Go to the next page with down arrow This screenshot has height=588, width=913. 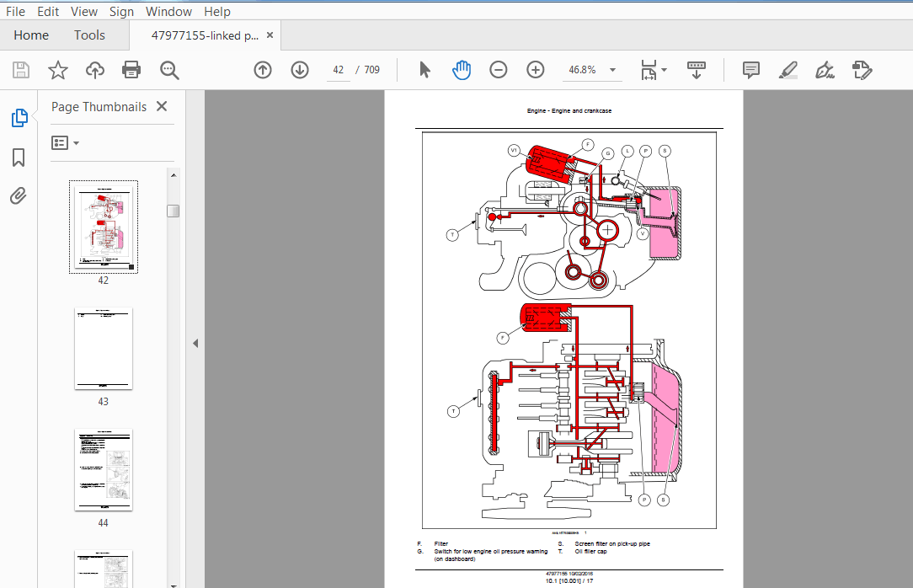pos(300,70)
